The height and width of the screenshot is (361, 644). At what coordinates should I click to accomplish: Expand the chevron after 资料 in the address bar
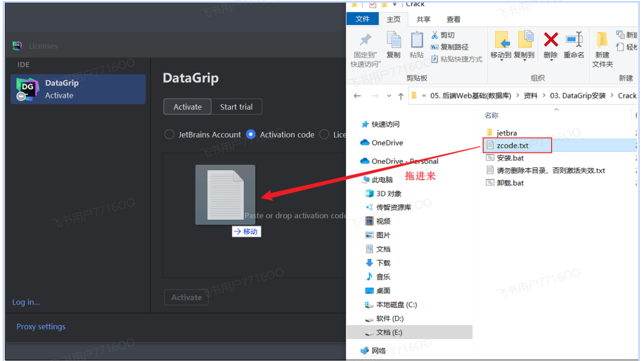coord(544,96)
